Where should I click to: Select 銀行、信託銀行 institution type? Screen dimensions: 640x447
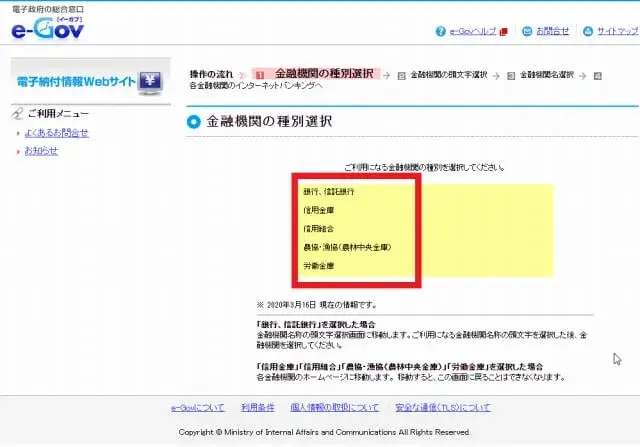point(329,191)
